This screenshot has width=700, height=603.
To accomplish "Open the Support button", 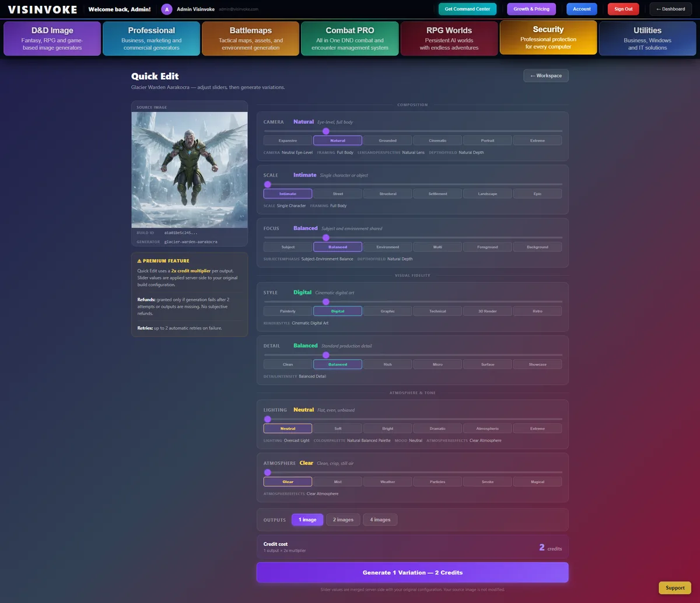I will click(x=675, y=587).
